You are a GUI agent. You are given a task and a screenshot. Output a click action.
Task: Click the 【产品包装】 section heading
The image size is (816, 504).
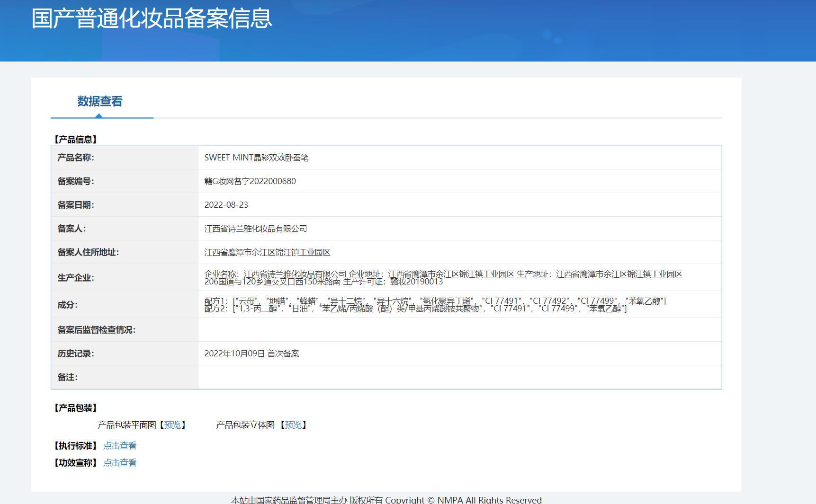coord(76,408)
